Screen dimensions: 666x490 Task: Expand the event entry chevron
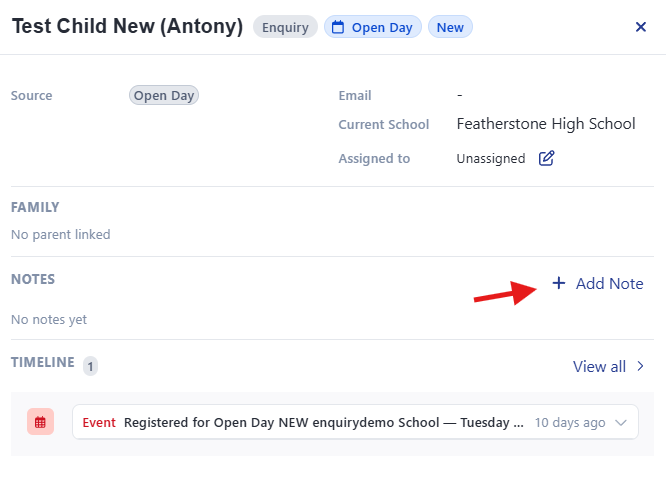point(621,422)
